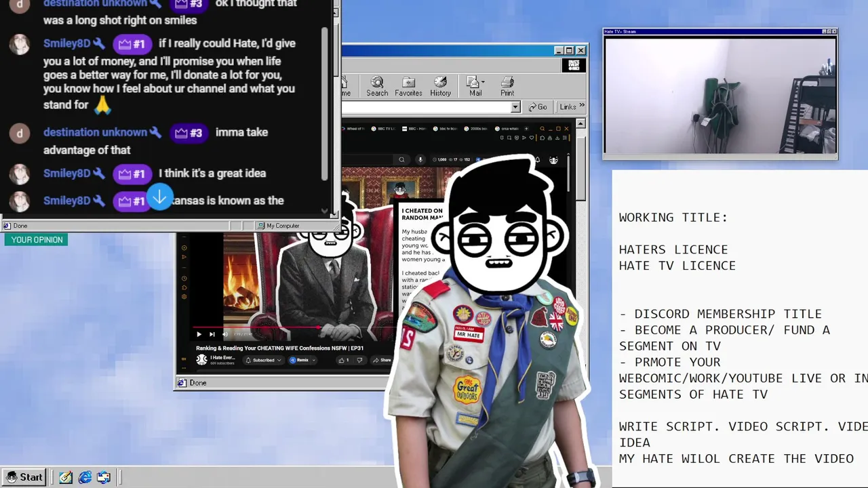Image resolution: width=868 pixels, height=488 pixels.
Task: Click the YOUR OPINION green label
Action: (37, 240)
